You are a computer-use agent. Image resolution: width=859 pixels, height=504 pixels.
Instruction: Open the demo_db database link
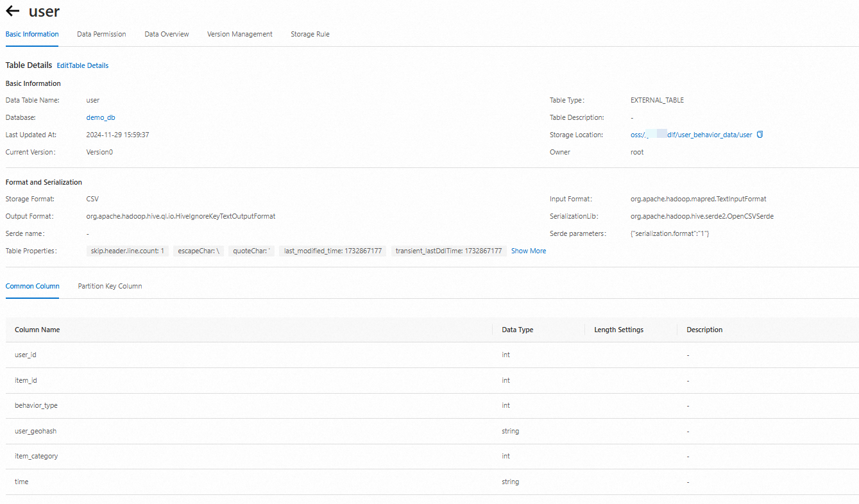pos(101,117)
